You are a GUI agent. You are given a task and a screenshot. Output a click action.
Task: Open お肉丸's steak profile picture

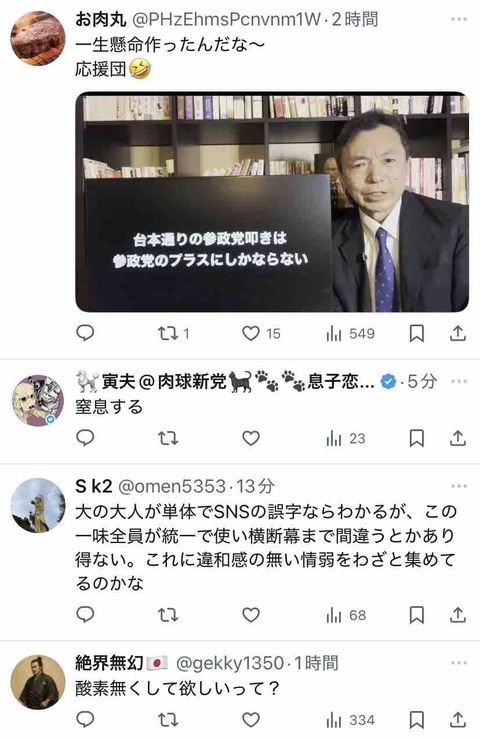point(38,38)
